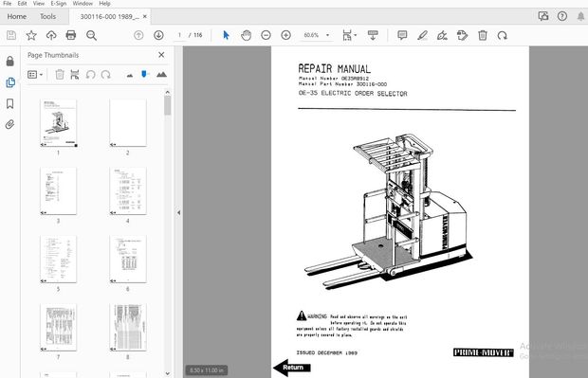Screen dimensions: 588x378
Task: Close the Page Thumbnails panel
Action: [x=161, y=55]
